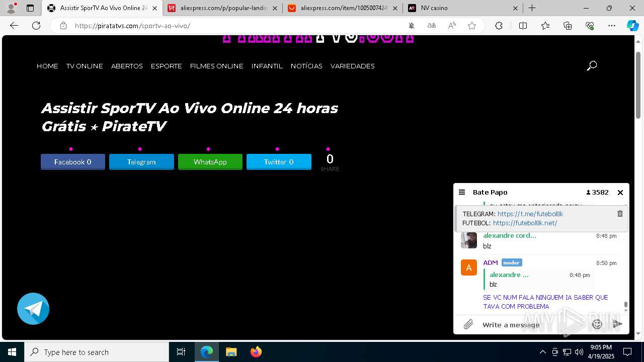The width and height of the screenshot is (644, 362).
Task: Open the volume control in tray
Action: [x=579, y=352]
